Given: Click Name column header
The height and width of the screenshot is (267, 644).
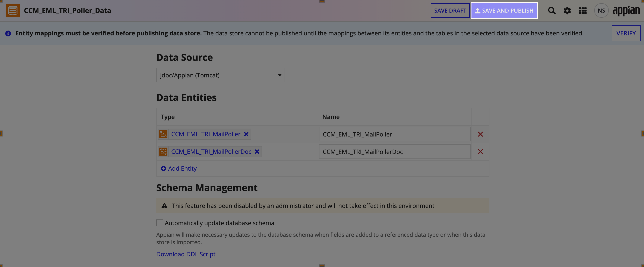Looking at the screenshot, I should point(331,117).
